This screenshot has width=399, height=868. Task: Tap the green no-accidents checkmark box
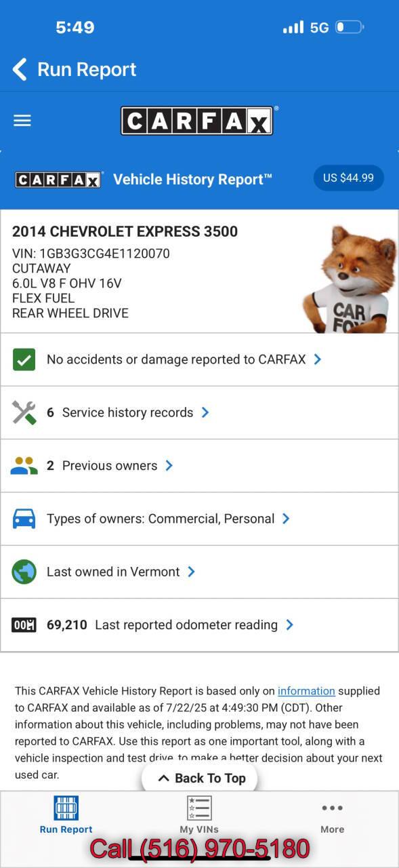click(x=24, y=359)
